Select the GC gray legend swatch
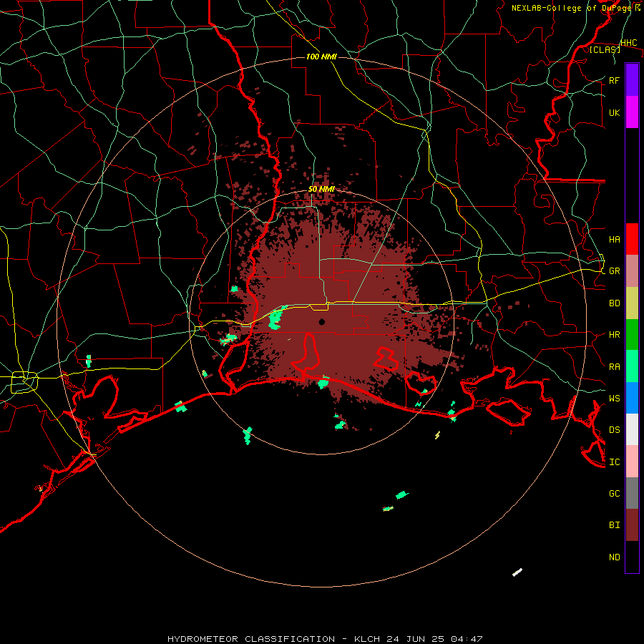The image size is (644, 644). pos(632,493)
